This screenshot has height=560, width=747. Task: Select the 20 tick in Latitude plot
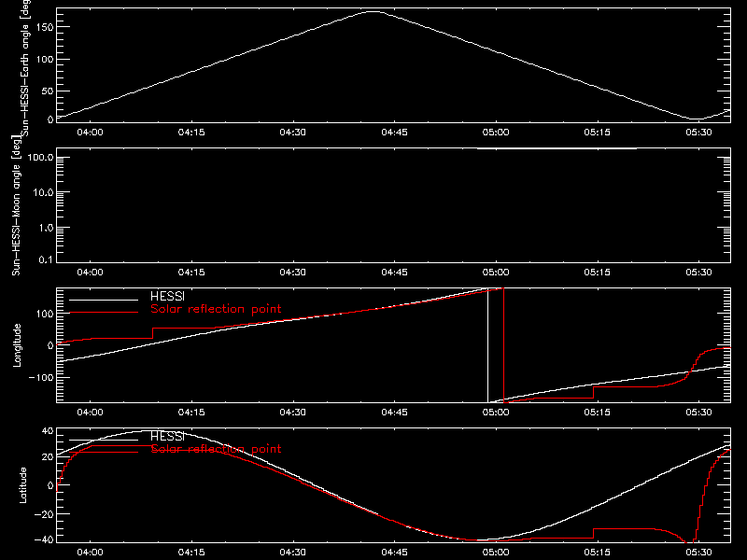48,457
